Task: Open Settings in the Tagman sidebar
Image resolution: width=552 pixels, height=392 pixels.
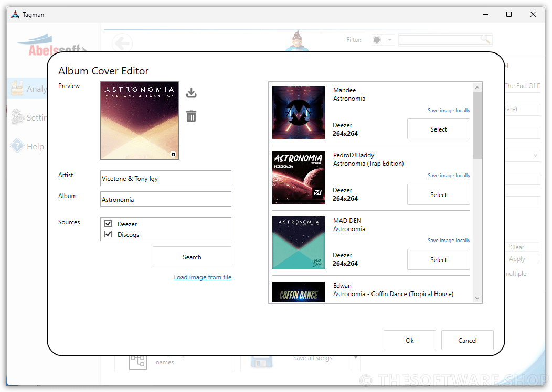Action: (x=27, y=117)
